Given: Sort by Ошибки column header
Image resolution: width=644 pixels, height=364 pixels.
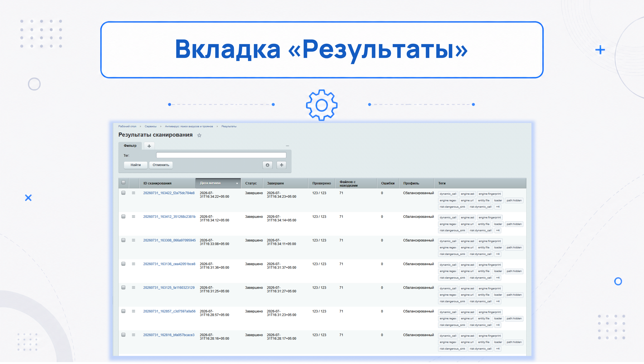Looking at the screenshot, I should (388, 183).
